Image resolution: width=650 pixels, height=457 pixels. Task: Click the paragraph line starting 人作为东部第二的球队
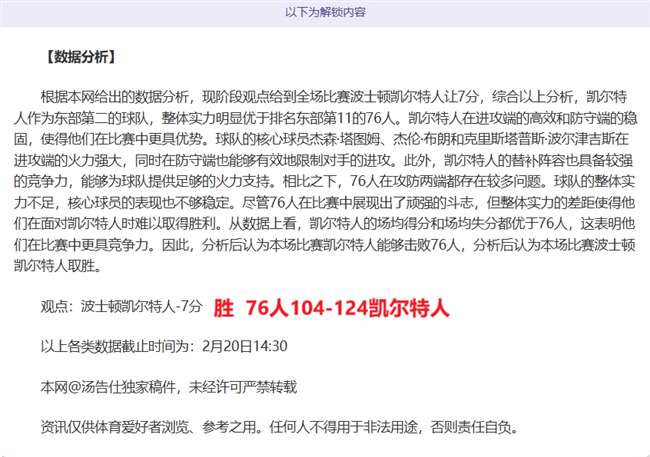pos(325,119)
